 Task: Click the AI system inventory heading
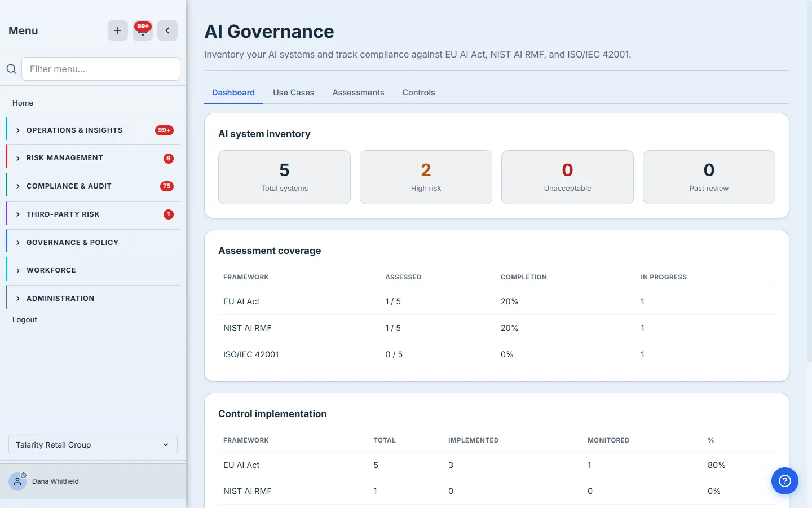tap(264, 134)
